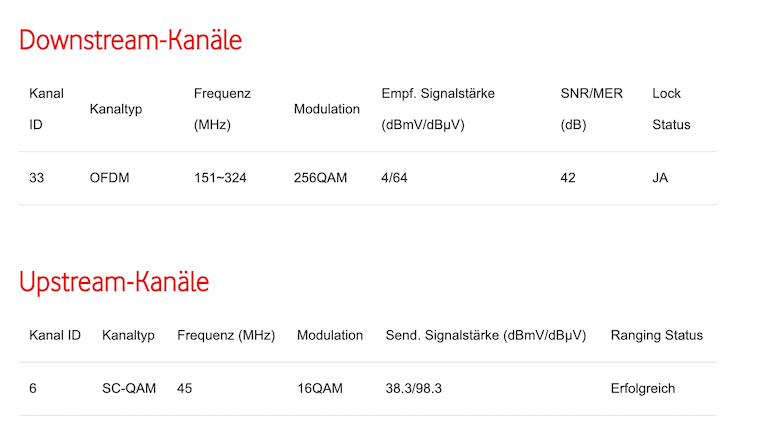This screenshot has height=443, width=767.
Task: Click the Lock Status column header
Action: pos(671,109)
